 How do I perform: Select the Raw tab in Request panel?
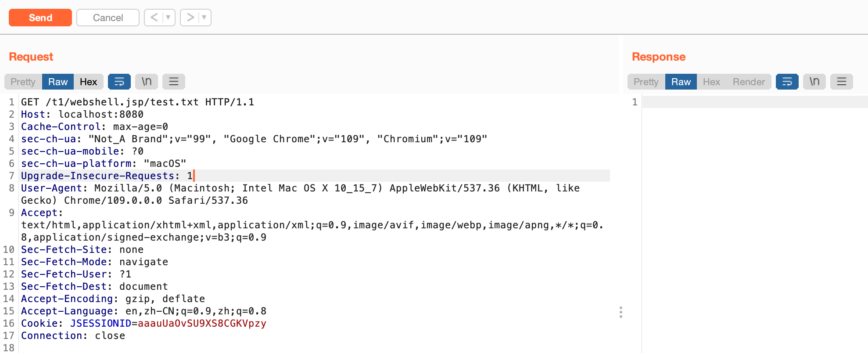pyautogui.click(x=58, y=82)
